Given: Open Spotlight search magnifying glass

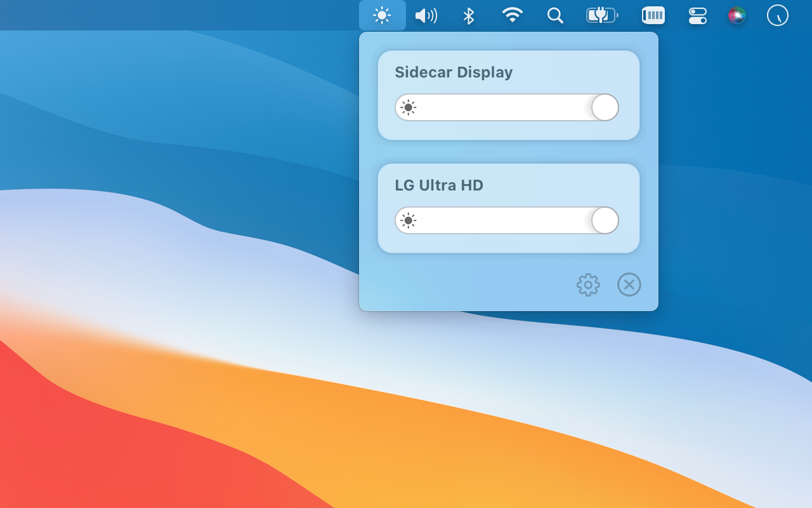Looking at the screenshot, I should click(x=555, y=15).
